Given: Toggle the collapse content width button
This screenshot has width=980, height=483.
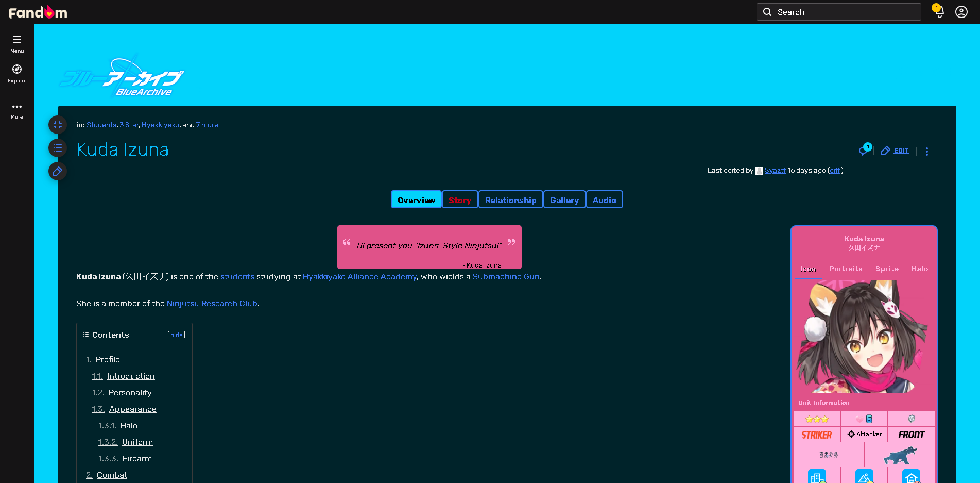Looking at the screenshot, I should pyautogui.click(x=58, y=125).
